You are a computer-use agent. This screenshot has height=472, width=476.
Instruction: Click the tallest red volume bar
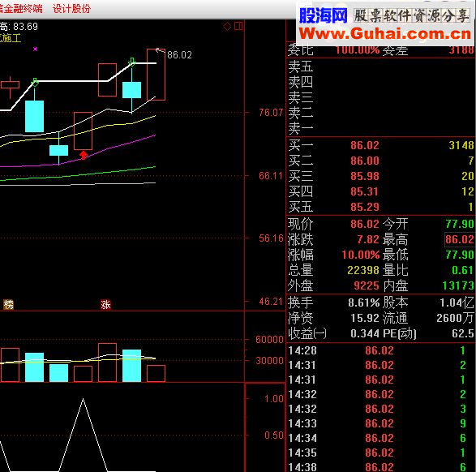click(x=108, y=363)
